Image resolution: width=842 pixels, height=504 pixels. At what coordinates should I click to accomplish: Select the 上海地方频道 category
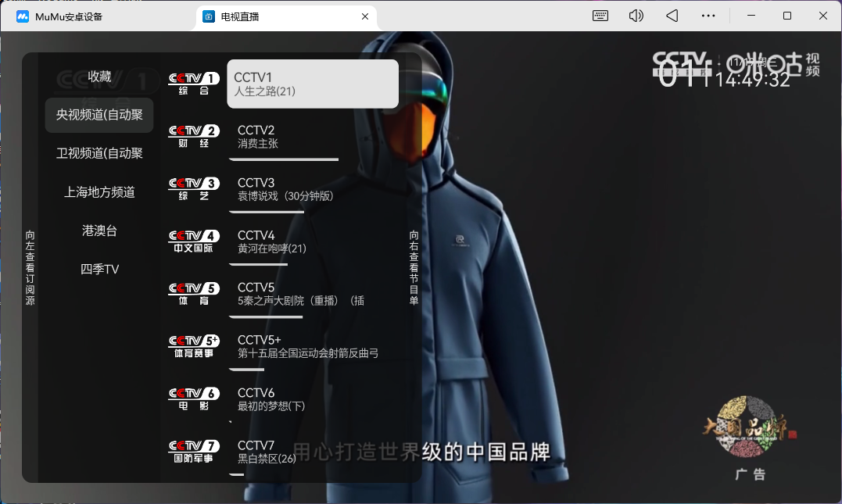pos(99,192)
